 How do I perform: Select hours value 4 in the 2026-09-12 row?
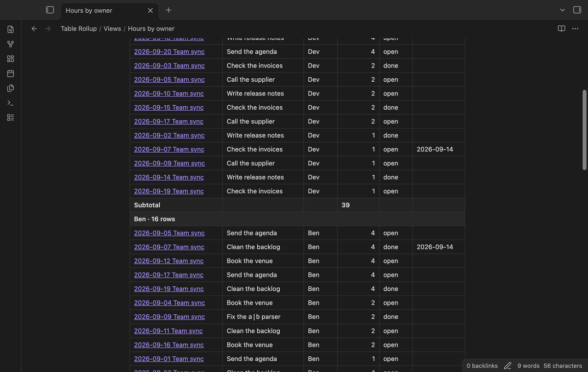coord(373,261)
